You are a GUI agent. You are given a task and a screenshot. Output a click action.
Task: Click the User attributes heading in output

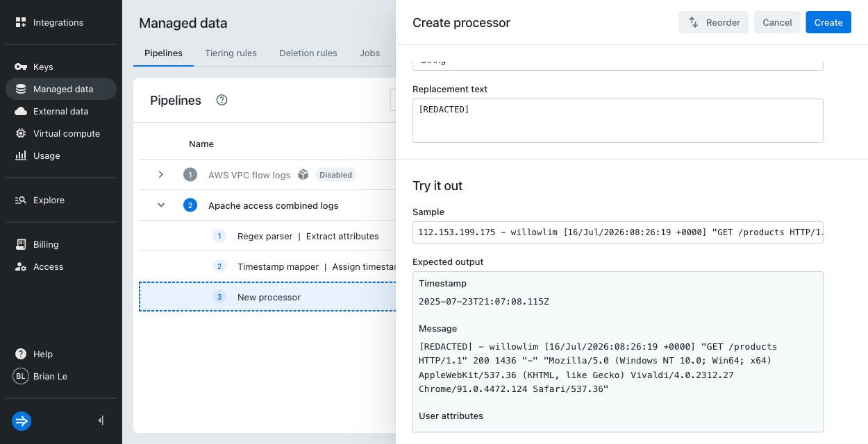[x=451, y=416]
